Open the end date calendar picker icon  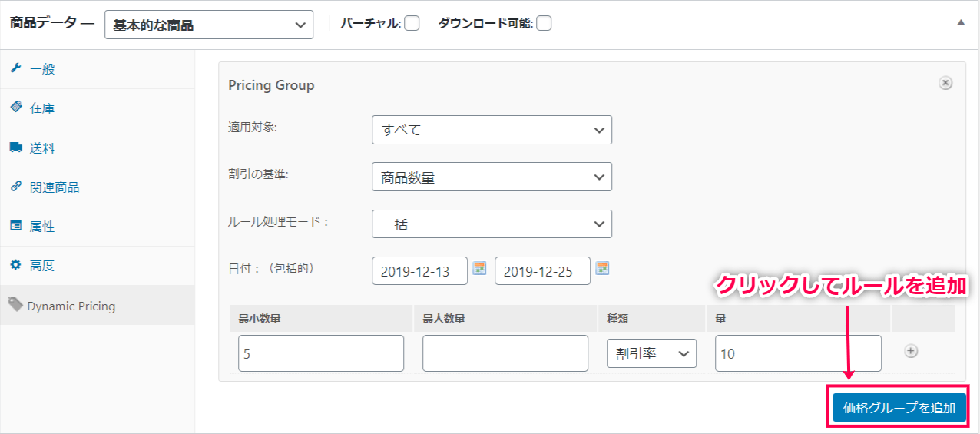click(602, 268)
